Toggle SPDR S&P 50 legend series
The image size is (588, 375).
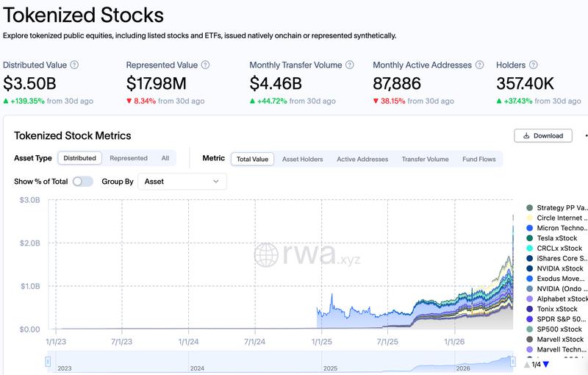(556, 319)
